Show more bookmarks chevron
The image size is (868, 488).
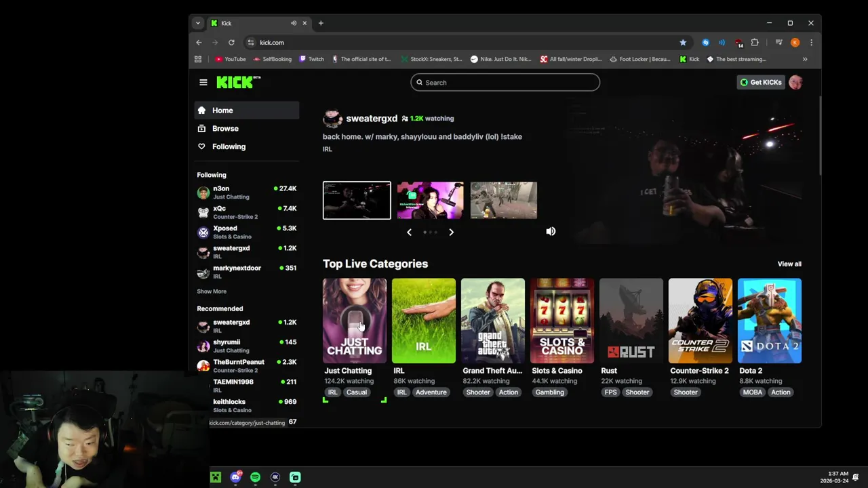[805, 59]
